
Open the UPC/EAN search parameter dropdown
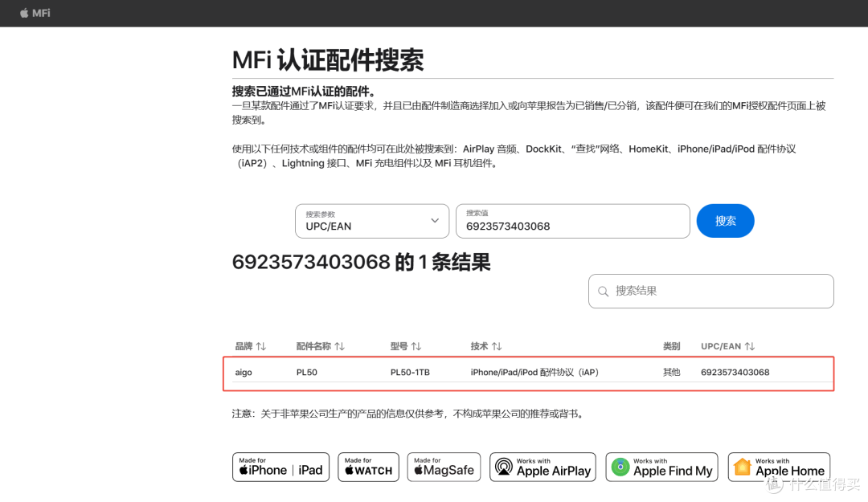(x=372, y=221)
